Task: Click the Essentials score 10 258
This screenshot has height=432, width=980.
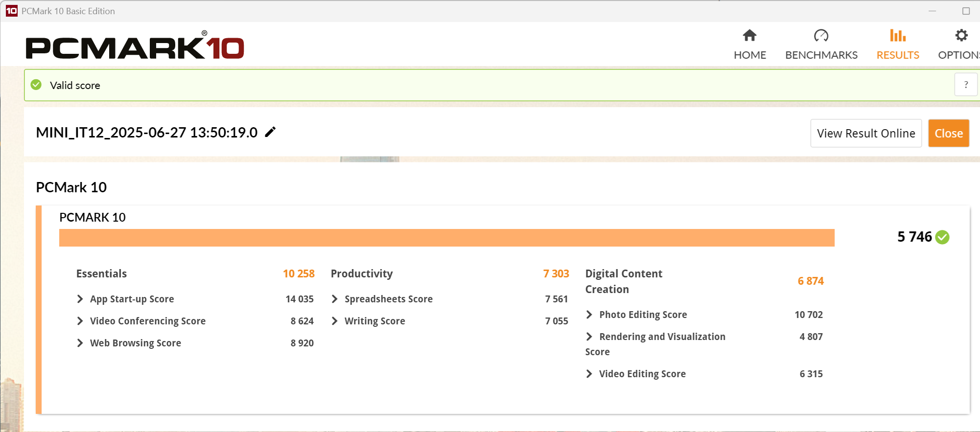Action: tap(299, 273)
